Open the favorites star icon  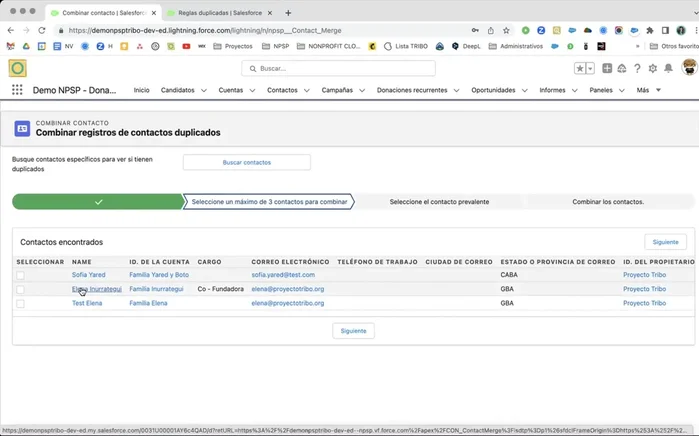[580, 68]
